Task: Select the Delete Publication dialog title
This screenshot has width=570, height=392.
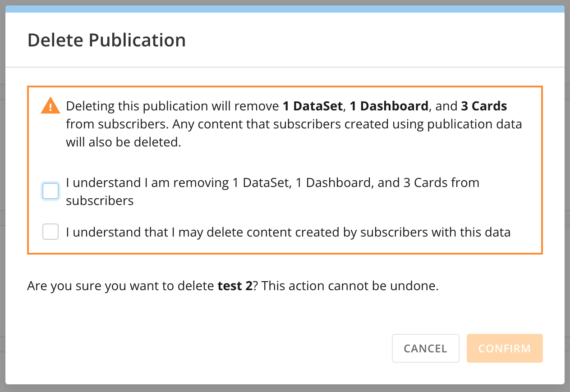Action: [107, 40]
